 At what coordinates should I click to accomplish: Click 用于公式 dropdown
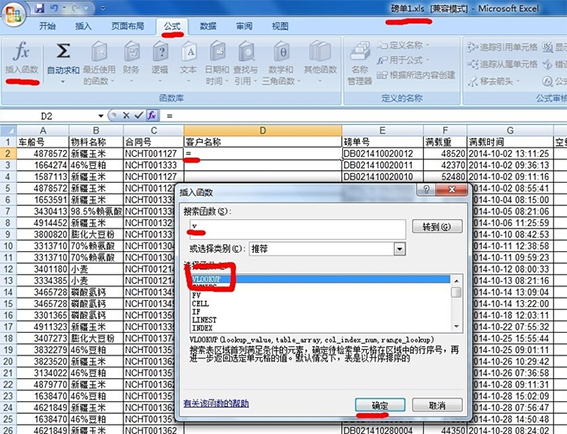click(403, 60)
